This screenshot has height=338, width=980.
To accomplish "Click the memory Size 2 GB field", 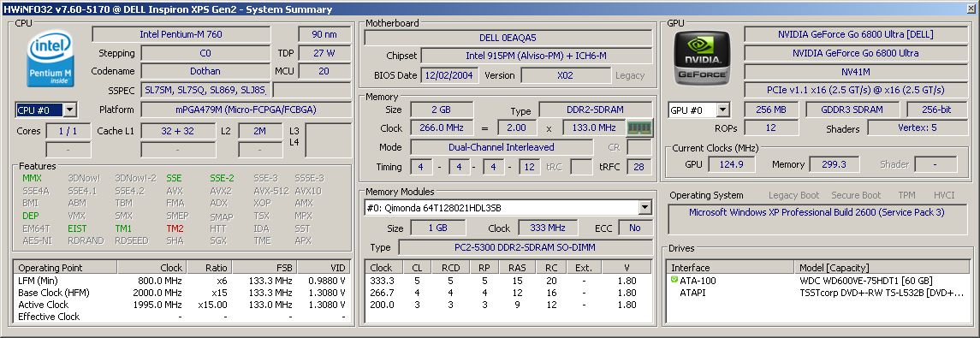I will pyautogui.click(x=441, y=110).
